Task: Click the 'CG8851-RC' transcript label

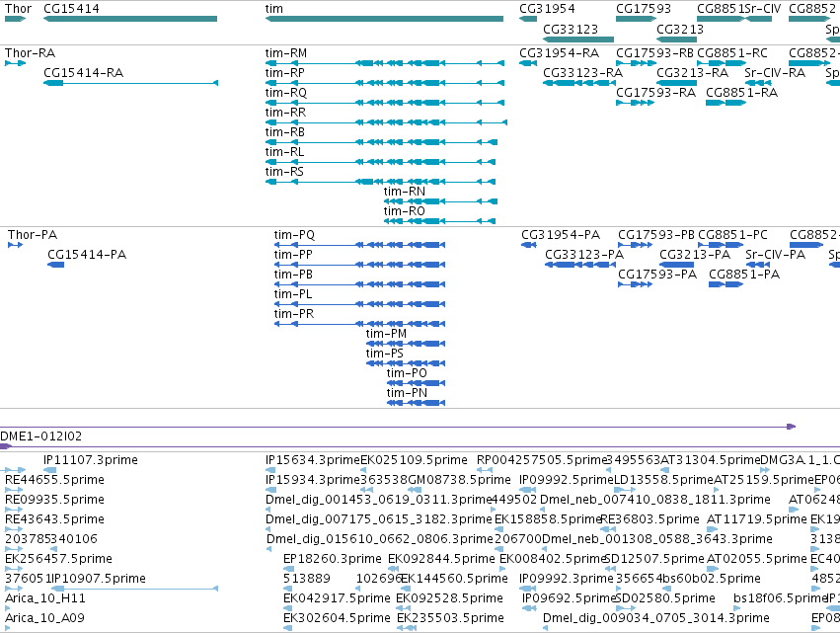Action: point(732,53)
